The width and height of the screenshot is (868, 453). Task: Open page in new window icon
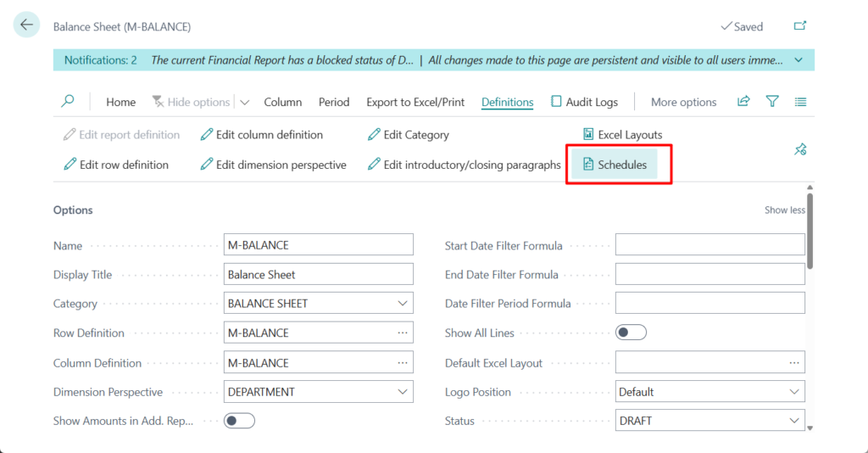799,26
